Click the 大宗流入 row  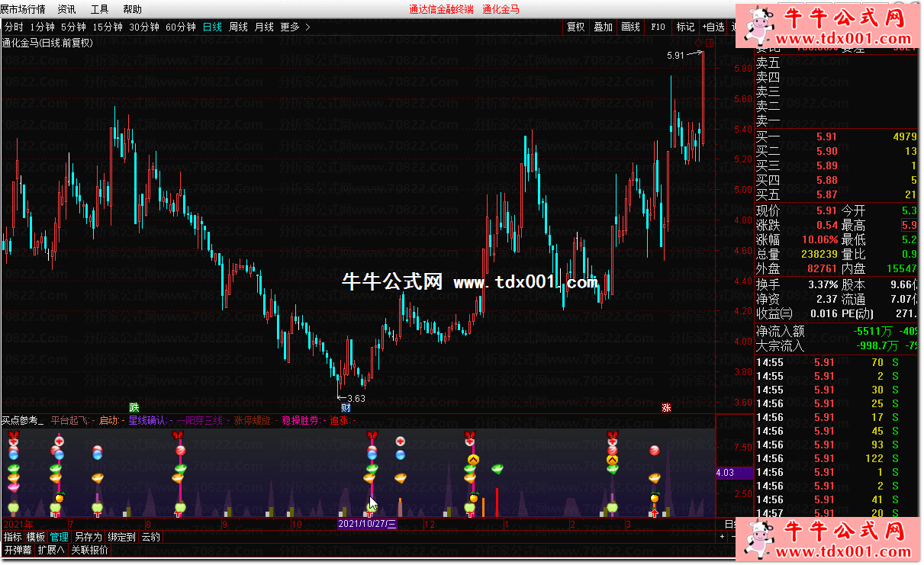(x=836, y=346)
